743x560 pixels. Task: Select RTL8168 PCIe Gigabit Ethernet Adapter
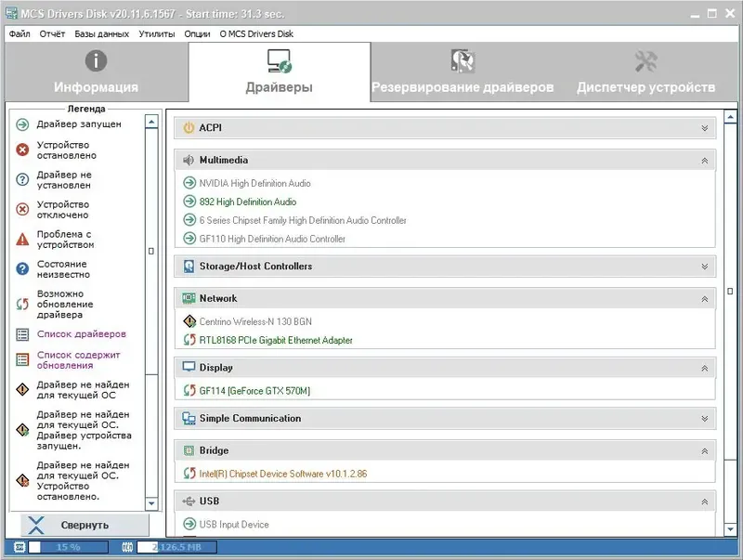(x=276, y=340)
